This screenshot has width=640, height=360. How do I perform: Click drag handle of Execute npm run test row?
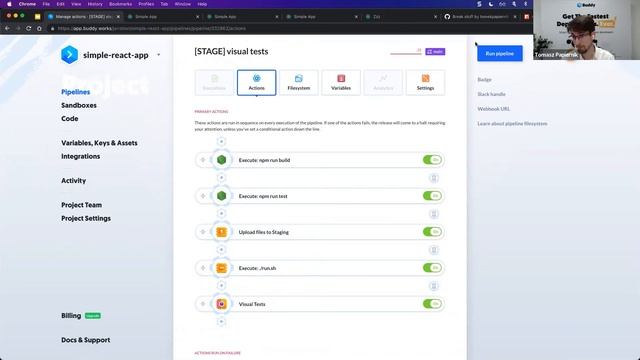[x=203, y=196]
